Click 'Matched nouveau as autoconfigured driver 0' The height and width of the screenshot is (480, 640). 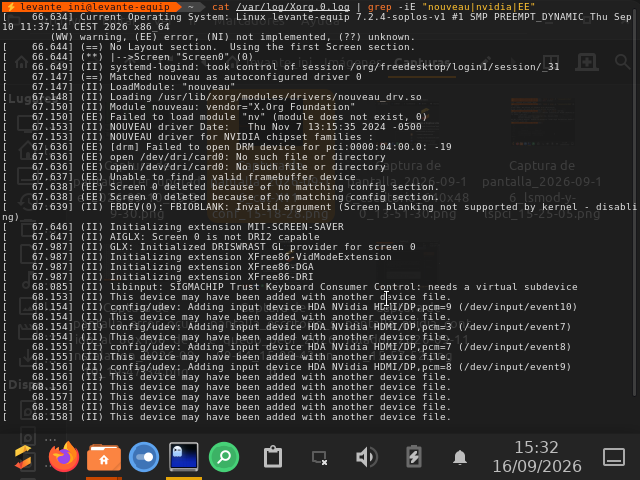click(182, 77)
